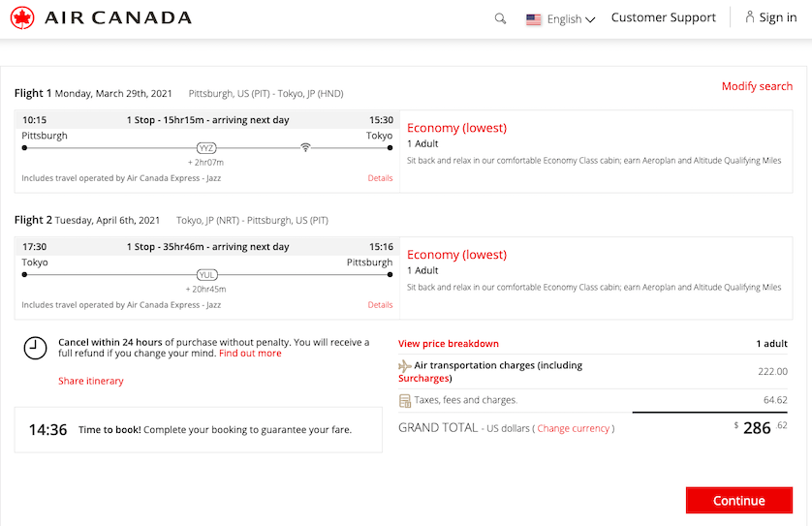Open Details for the Flight 1 itinerary

380,178
